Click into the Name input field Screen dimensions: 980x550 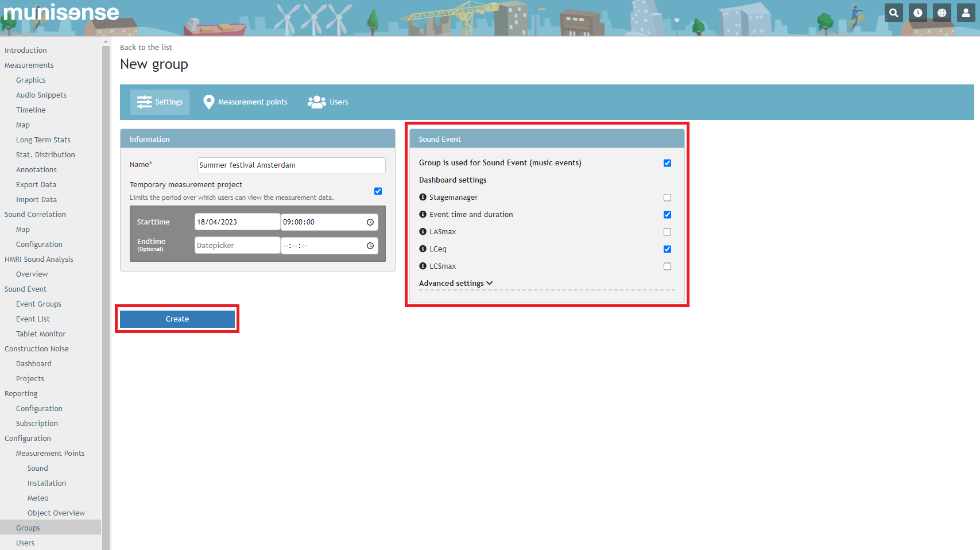point(291,165)
